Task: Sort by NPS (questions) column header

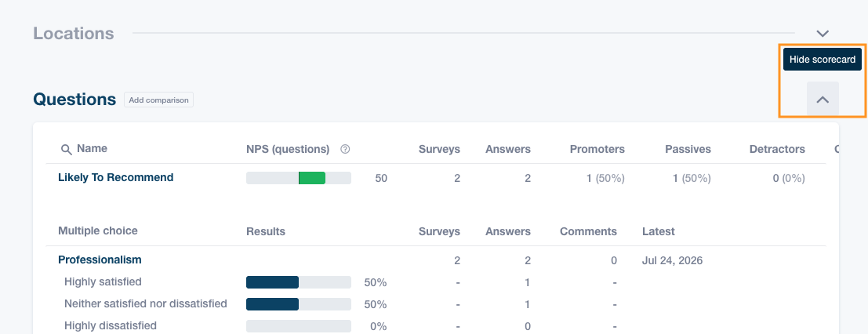Action: pyautogui.click(x=288, y=149)
